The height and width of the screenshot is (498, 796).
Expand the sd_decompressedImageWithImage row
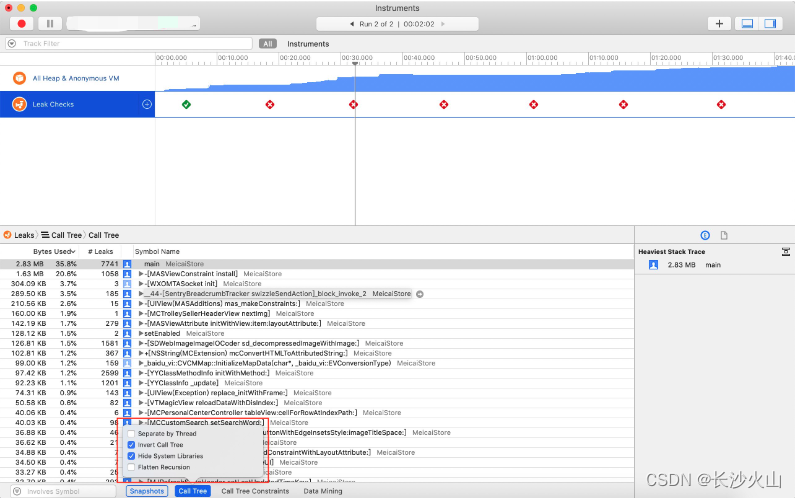click(x=141, y=343)
